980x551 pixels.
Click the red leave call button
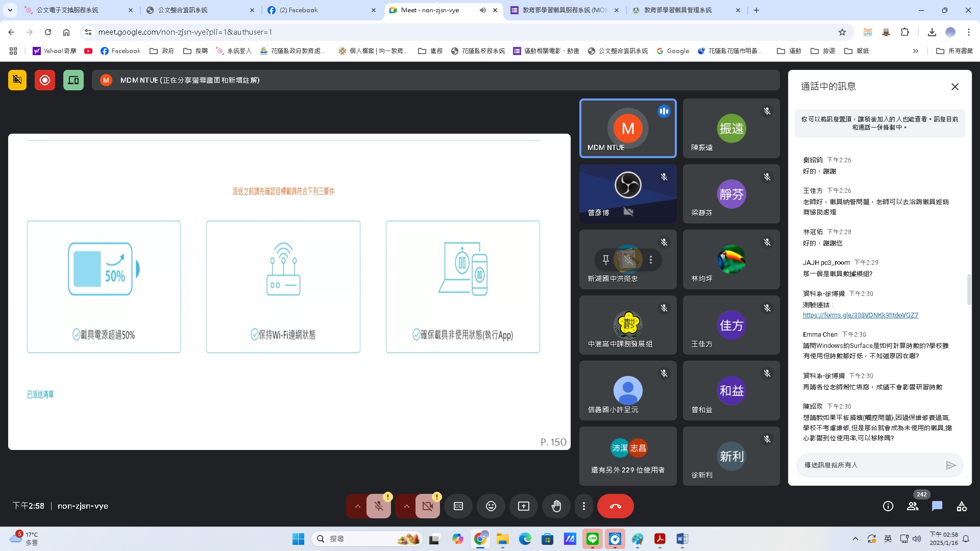point(615,506)
